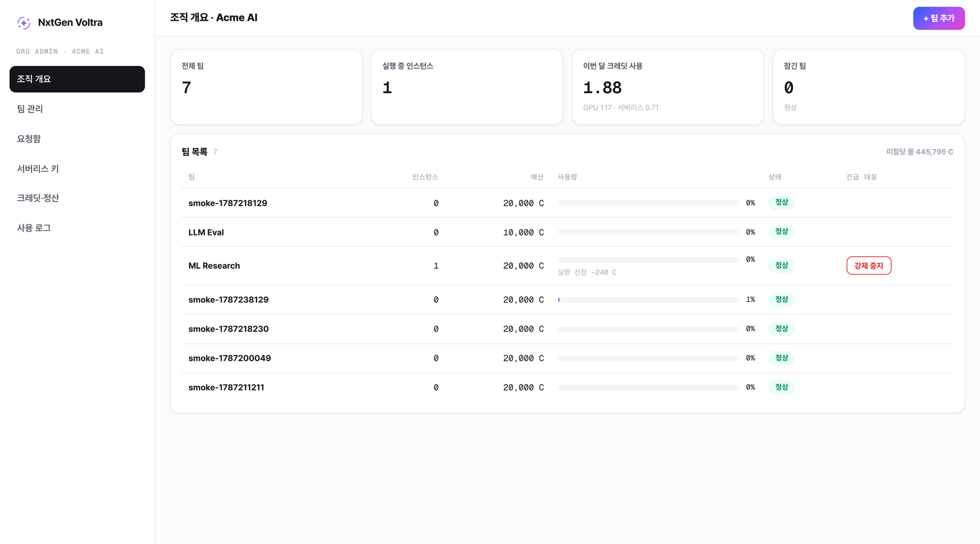Viewport: 980px width, 544px height.
Task: Click the 상태 column header
Action: [775, 177]
